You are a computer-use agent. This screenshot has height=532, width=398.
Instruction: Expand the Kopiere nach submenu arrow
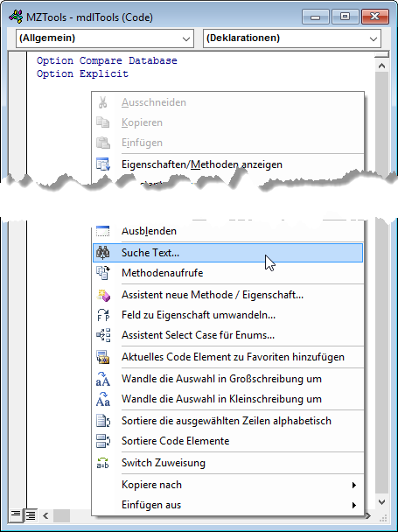pos(354,485)
